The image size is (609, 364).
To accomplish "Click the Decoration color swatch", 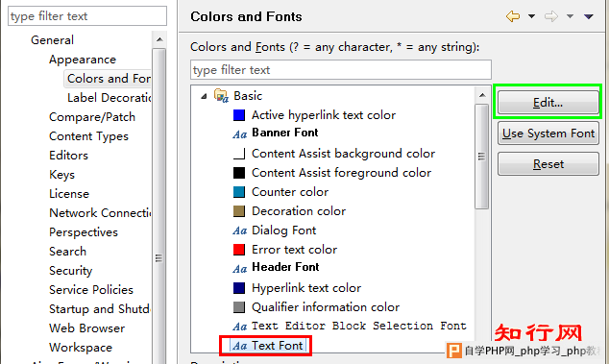I will 239,211.
